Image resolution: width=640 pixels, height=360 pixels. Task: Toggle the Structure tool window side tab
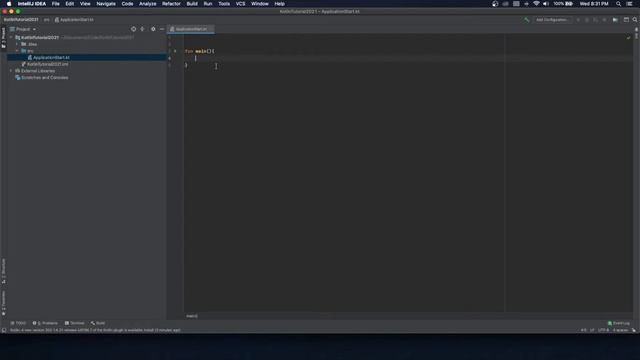click(x=3, y=271)
